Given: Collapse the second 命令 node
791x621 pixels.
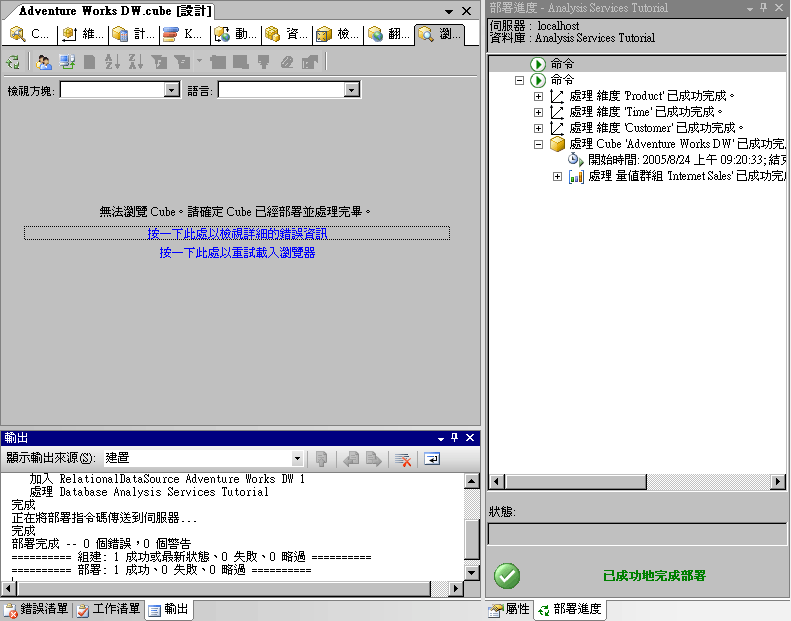Looking at the screenshot, I should click(x=519, y=80).
